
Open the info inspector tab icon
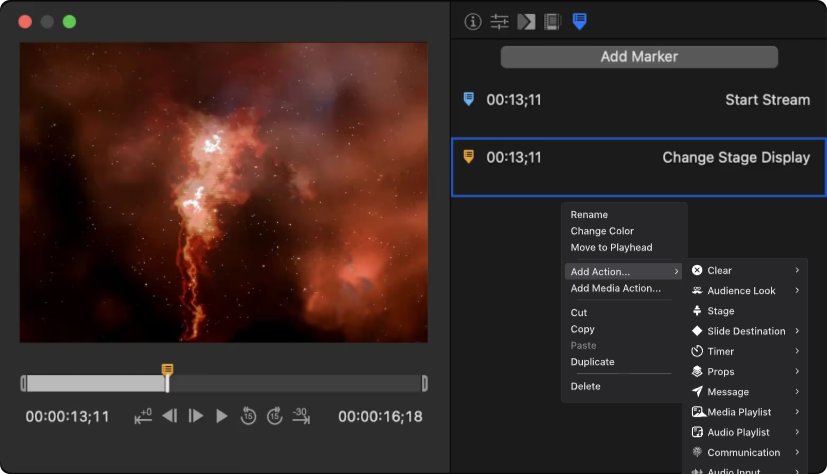pos(473,22)
